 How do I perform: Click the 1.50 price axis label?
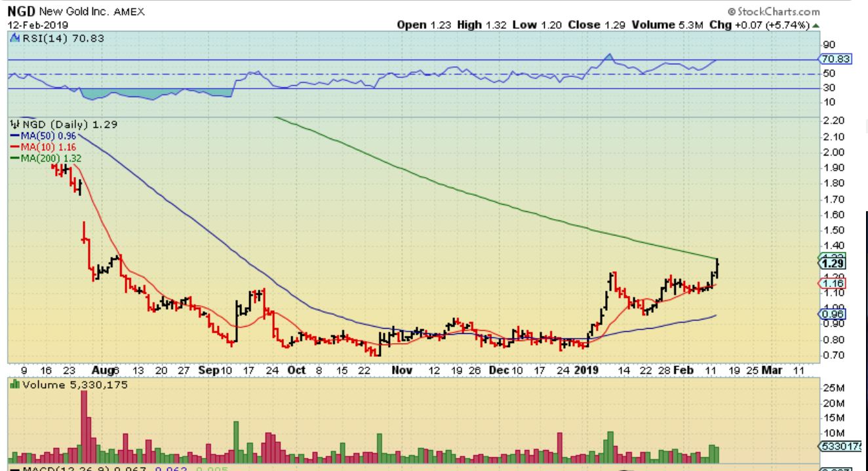coord(833,230)
